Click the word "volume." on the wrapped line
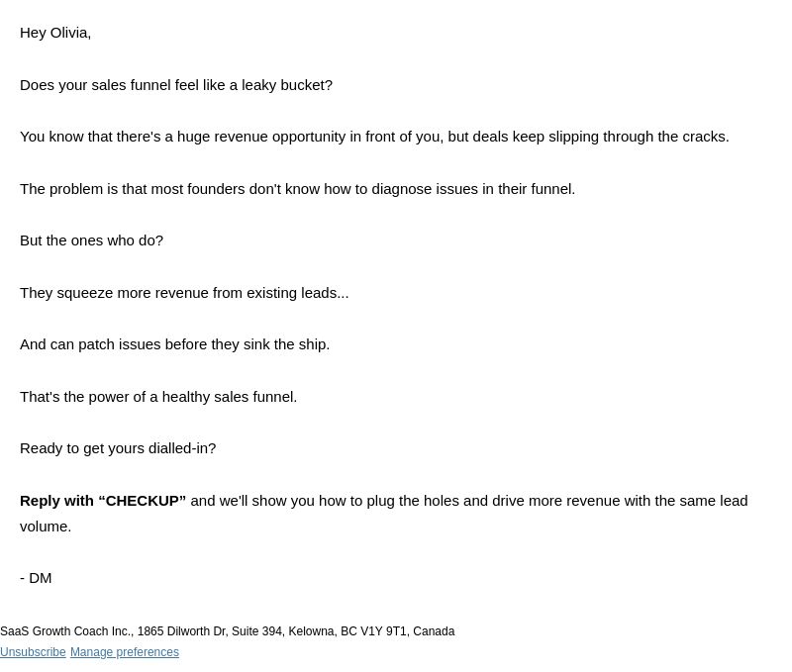 click(x=46, y=527)
